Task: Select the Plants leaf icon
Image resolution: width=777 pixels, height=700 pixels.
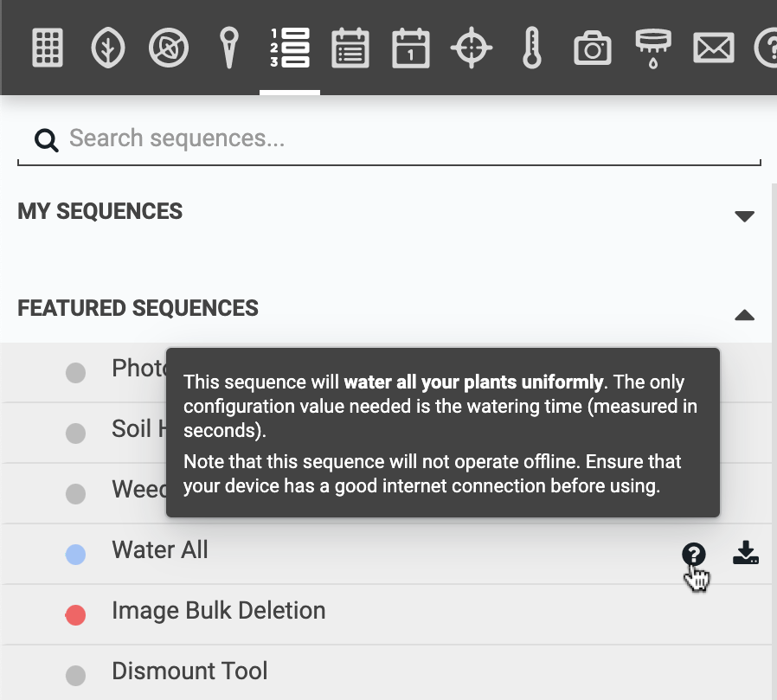Action: 107,48
